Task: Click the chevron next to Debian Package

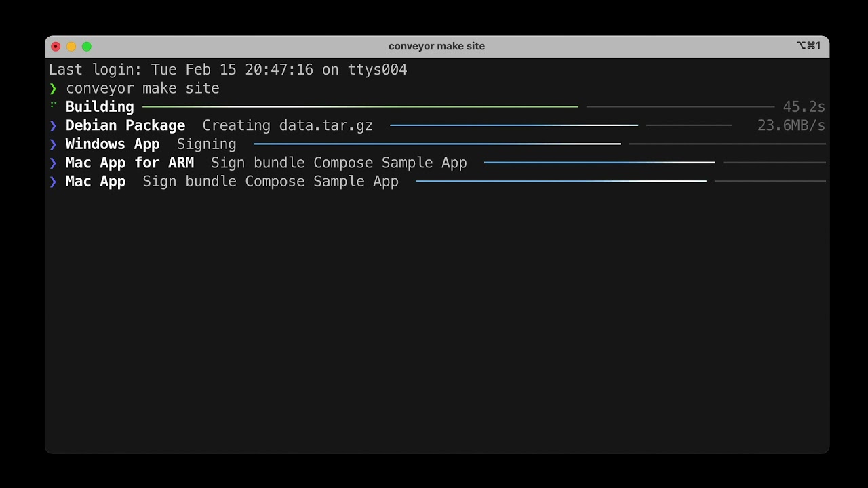Action: (x=53, y=126)
